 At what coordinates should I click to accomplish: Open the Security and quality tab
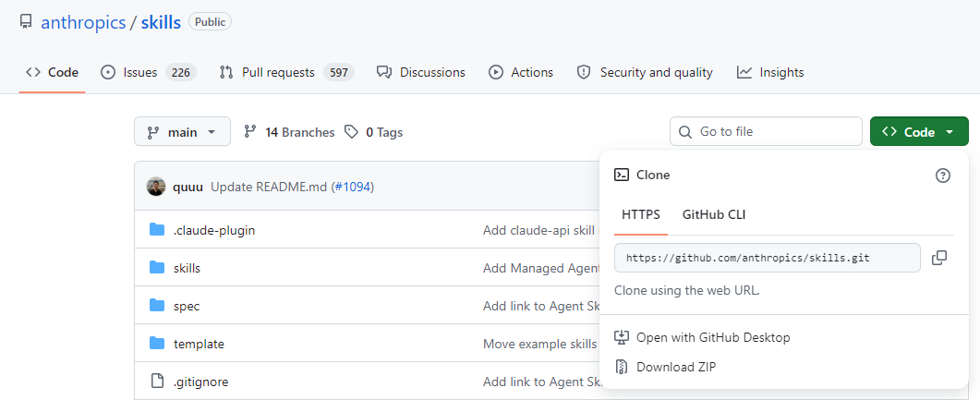645,72
